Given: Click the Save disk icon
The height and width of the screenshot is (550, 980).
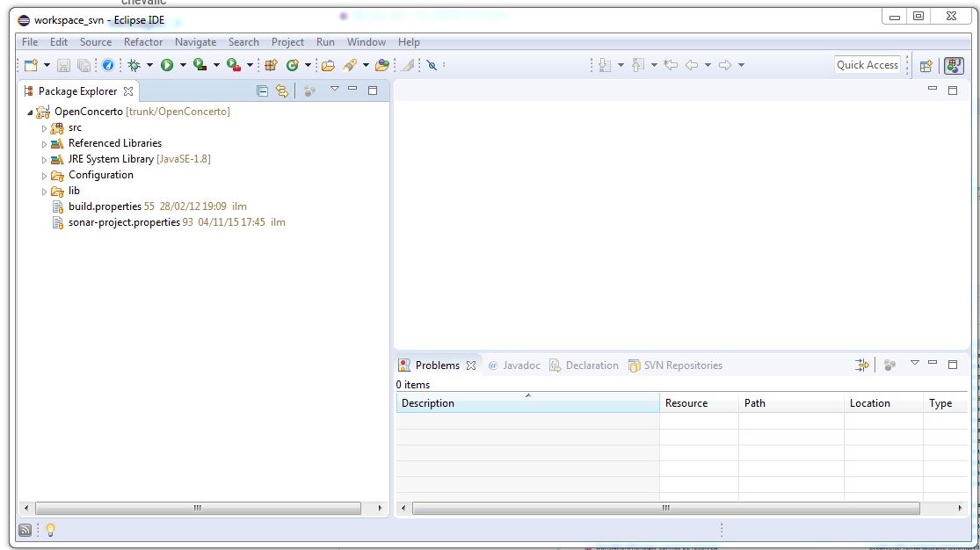Looking at the screenshot, I should click(63, 65).
